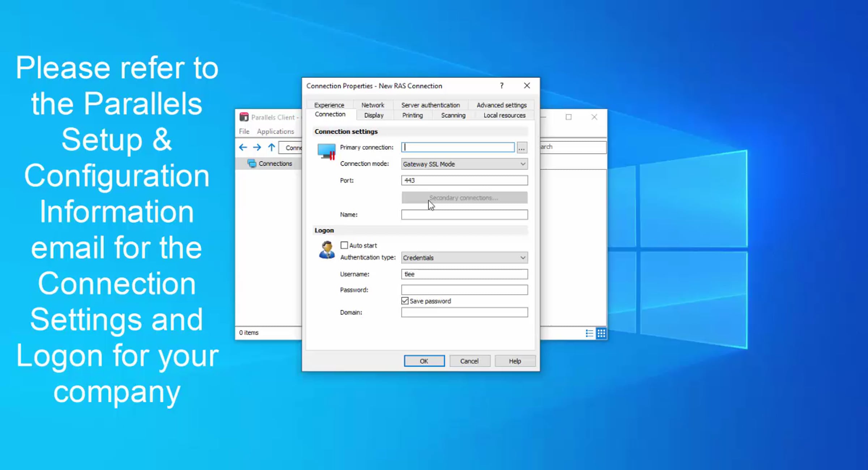Open the Server authentication tab
The image size is (868, 470).
click(x=430, y=105)
